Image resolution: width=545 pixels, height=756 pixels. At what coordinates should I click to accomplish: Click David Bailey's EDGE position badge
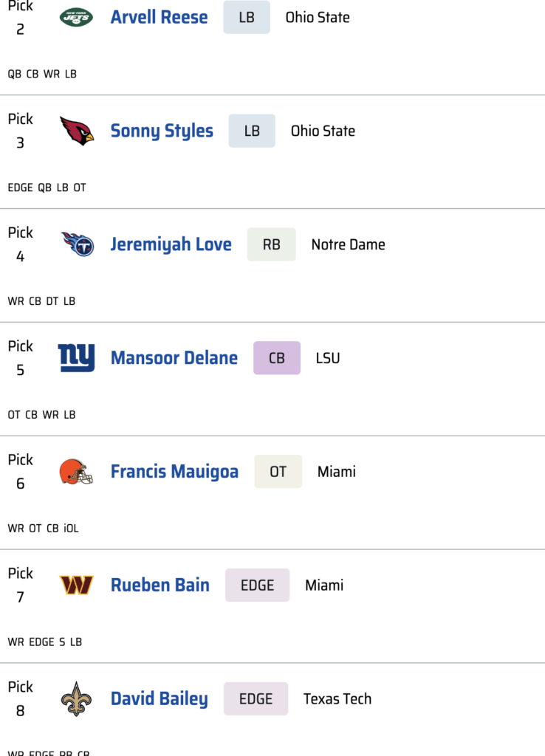pos(256,699)
